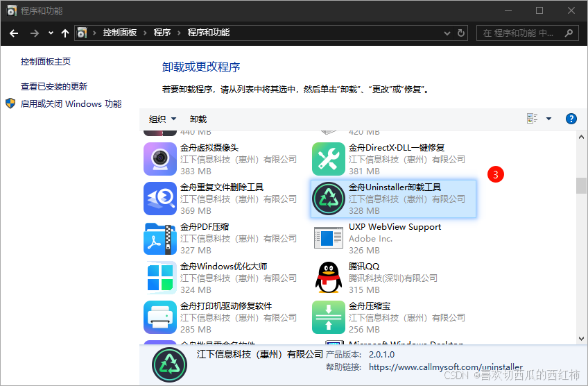The image size is (588, 386).
Task: Select the 金舟压缩宝 program name
Action: coord(370,306)
